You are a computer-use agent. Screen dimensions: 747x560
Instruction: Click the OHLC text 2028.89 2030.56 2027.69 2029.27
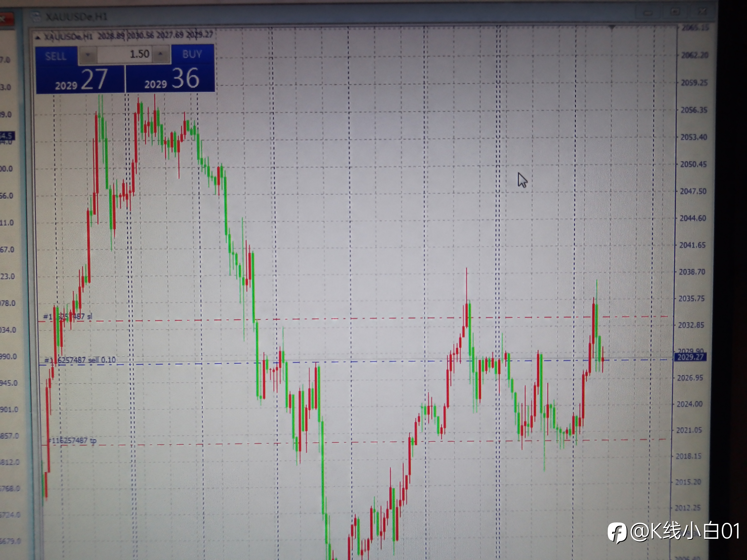click(155, 35)
